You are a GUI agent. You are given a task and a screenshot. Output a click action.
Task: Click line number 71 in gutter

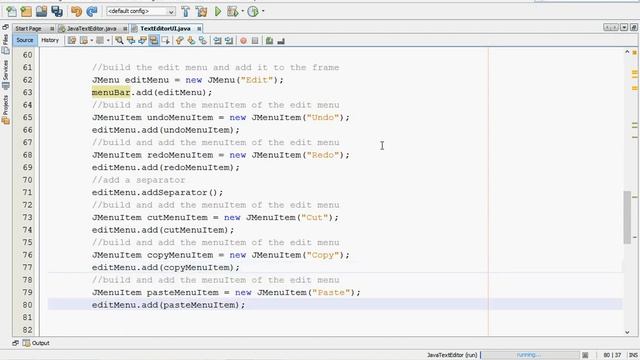pyautogui.click(x=27, y=192)
